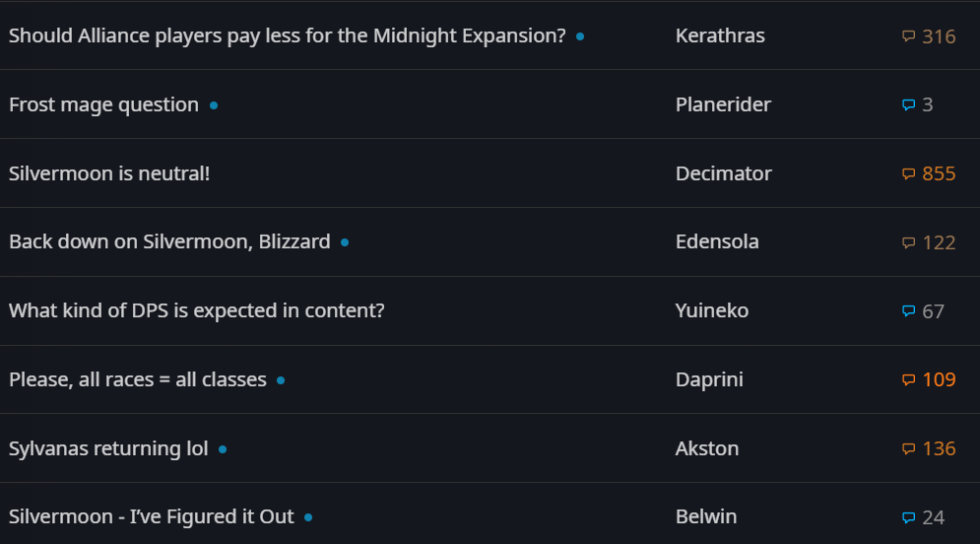This screenshot has height=544, width=980.
Task: View author Decimator's profile
Action: (x=723, y=173)
